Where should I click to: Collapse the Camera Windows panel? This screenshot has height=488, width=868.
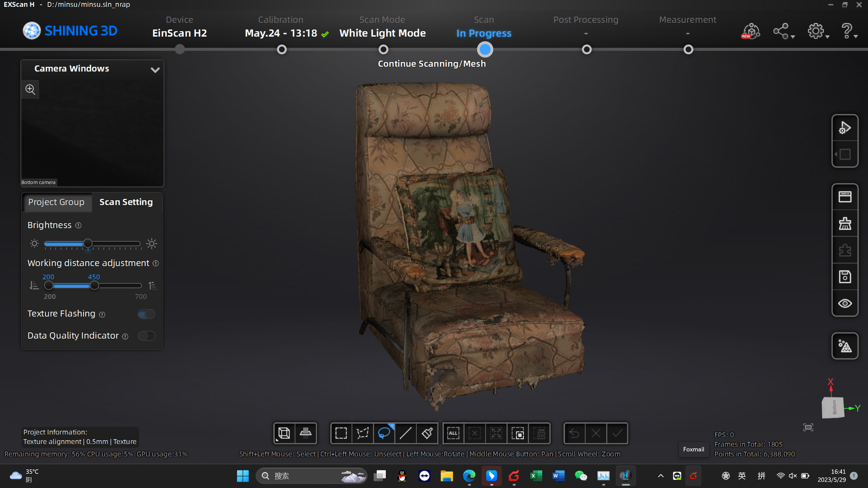[155, 69]
